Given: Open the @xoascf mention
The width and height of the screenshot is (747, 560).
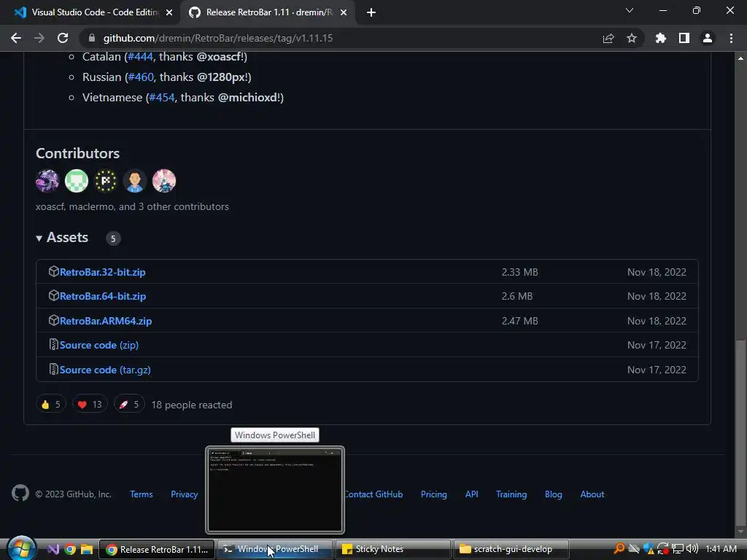Looking at the screenshot, I should point(220,57).
